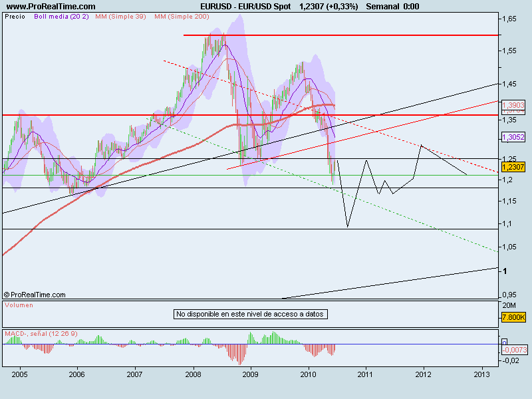Click the 2005 year label on time axis

[19, 374]
